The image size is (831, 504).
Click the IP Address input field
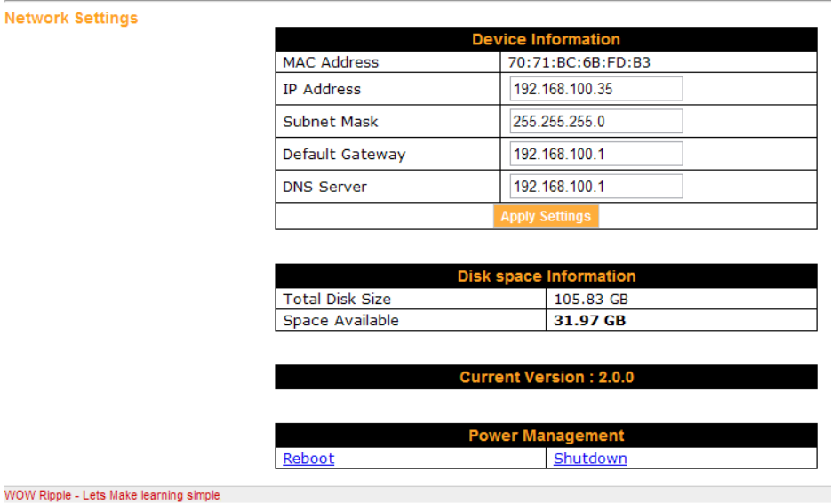[596, 89]
